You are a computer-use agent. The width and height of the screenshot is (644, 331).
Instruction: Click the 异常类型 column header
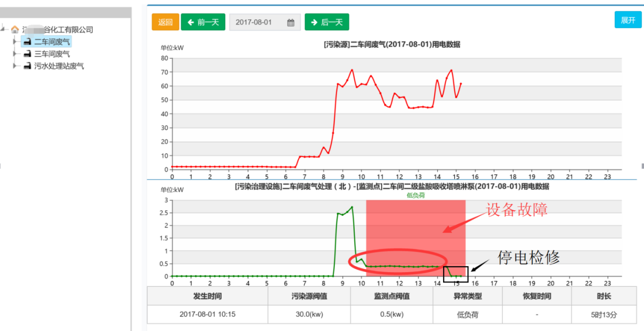467,296
